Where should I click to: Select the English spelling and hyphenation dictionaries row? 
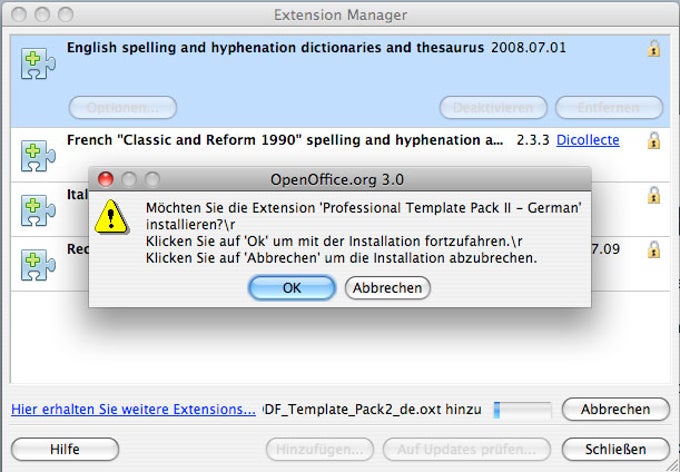point(340,81)
